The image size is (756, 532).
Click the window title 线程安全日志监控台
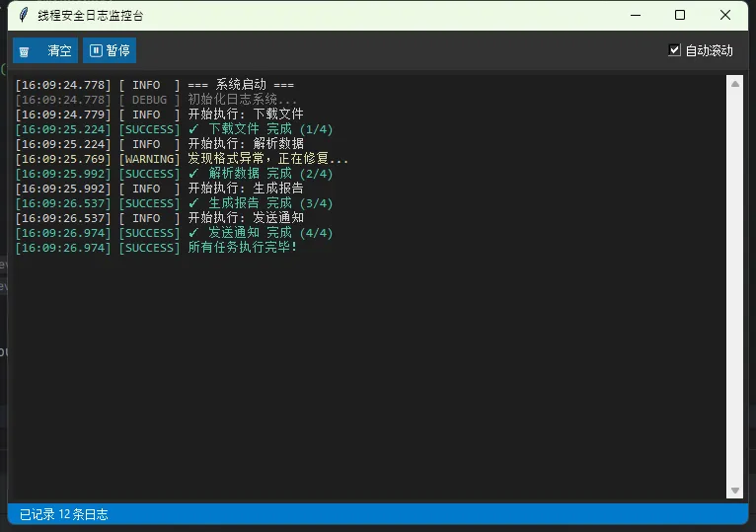click(x=91, y=16)
